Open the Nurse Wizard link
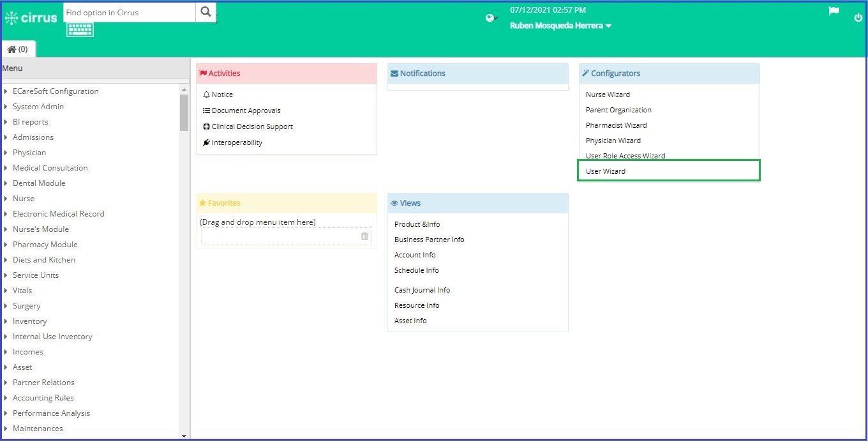The height and width of the screenshot is (442, 868). tap(608, 95)
